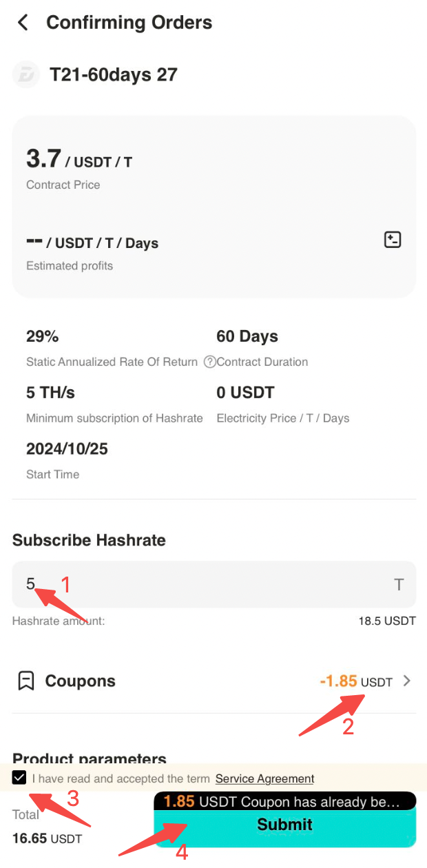Select the Coupons bookmark icon
Screen dimensions: 427x868
click(25, 681)
